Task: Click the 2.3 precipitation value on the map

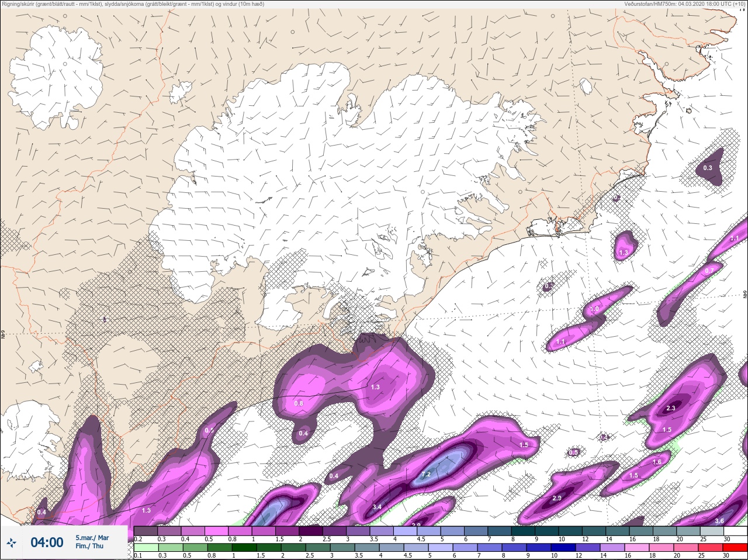Action: (670, 408)
